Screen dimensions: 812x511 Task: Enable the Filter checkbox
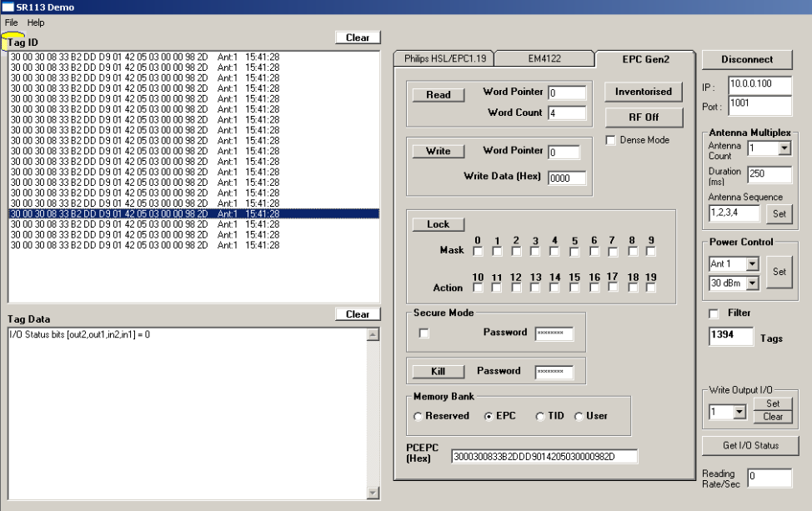tap(714, 313)
